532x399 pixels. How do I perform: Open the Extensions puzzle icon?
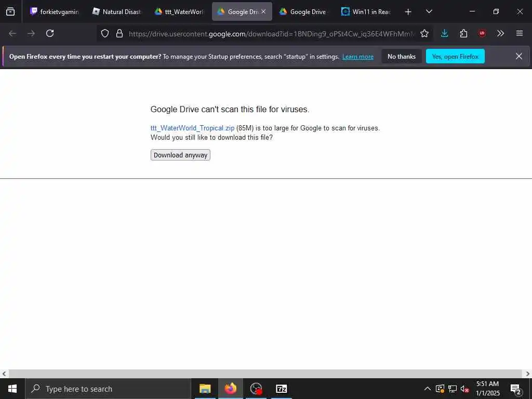(463, 33)
